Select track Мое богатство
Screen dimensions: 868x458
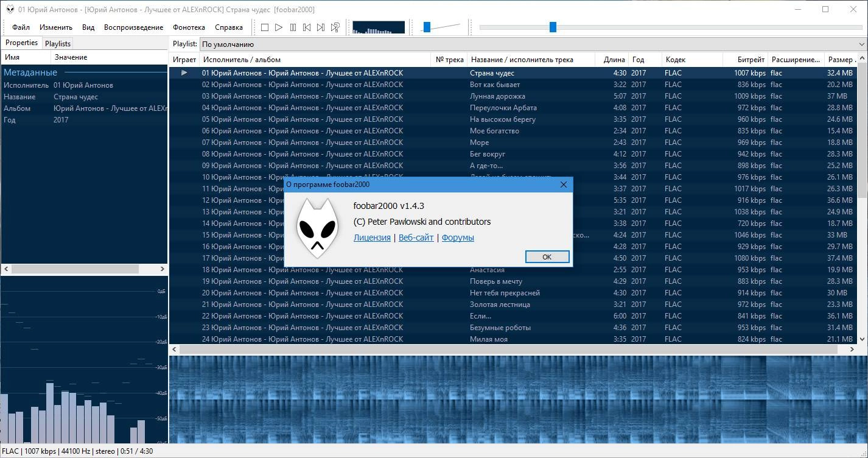513,130
